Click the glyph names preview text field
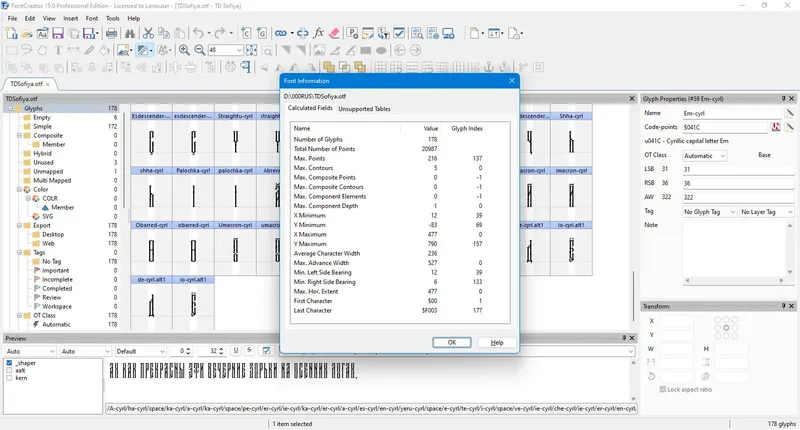This screenshot has height=430, width=800. pos(371,409)
